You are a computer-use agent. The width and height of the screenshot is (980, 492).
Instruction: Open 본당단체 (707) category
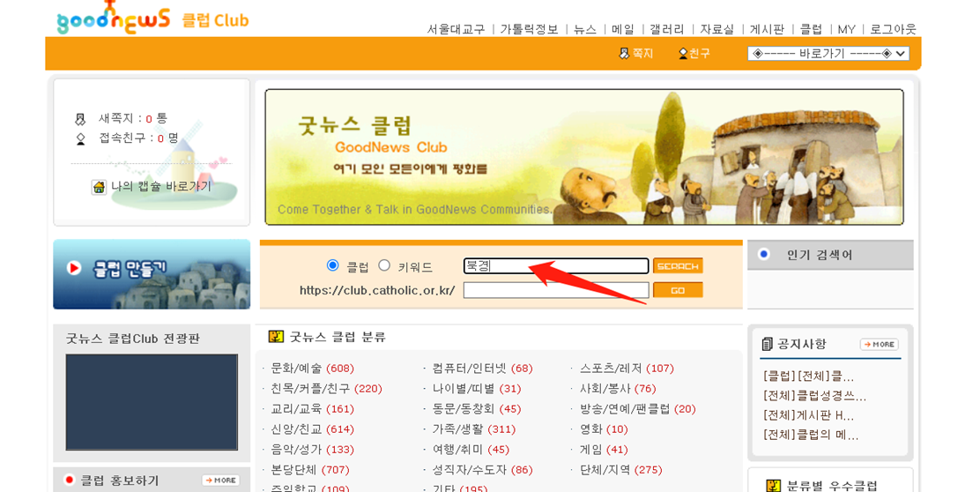[x=309, y=469]
